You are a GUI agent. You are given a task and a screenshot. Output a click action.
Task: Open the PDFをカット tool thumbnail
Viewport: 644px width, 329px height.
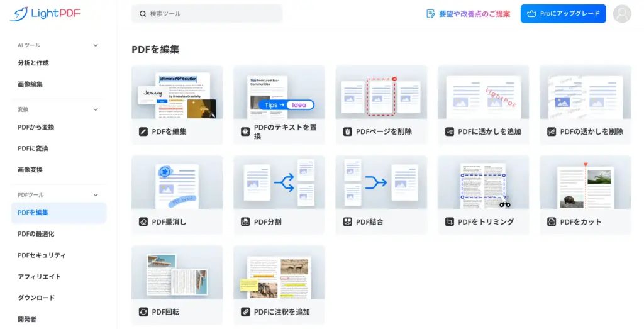pos(585,182)
